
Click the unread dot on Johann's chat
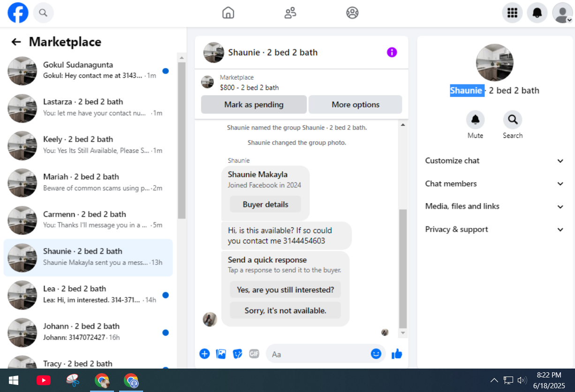pyautogui.click(x=166, y=332)
